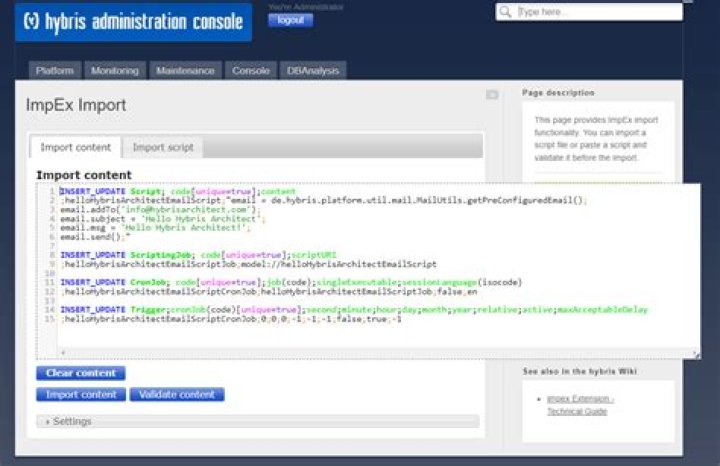
Task: Click the Validate content button
Action: pyautogui.click(x=177, y=394)
